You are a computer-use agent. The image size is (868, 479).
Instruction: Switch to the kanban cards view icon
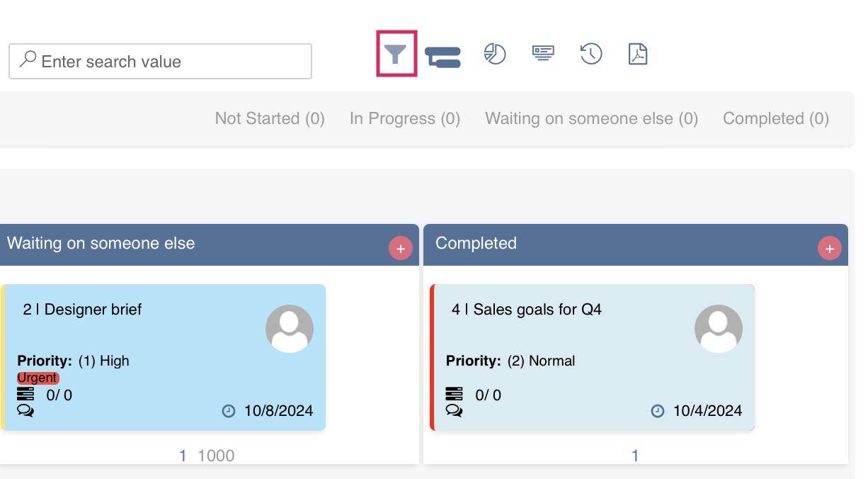point(442,55)
